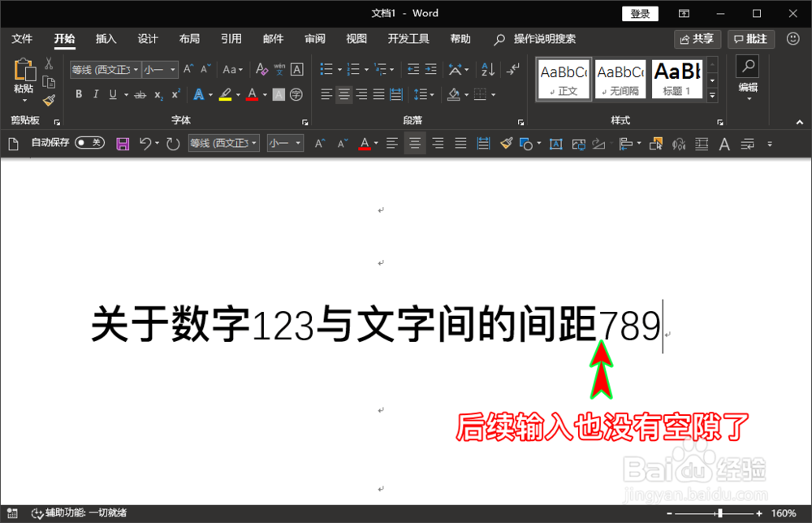This screenshot has height=523, width=812.
Task: Click the Clear All Formatting icon
Action: tap(261, 69)
